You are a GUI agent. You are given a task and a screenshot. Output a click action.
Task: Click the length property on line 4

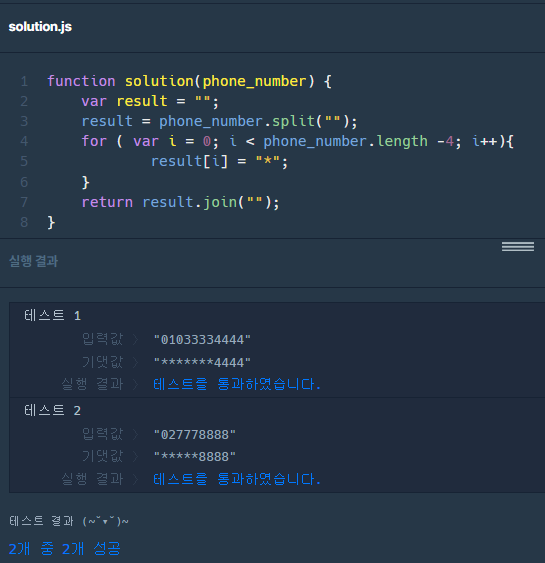click(x=402, y=141)
